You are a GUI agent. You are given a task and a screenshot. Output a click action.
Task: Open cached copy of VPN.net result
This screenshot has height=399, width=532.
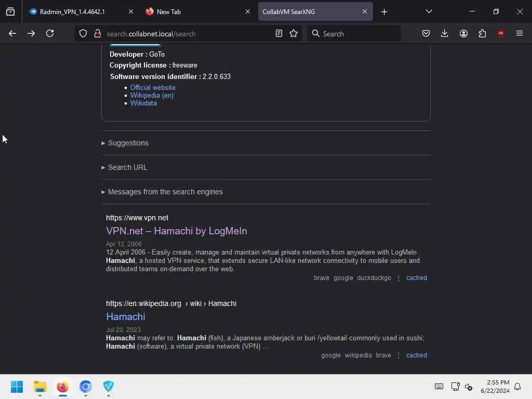point(417,278)
